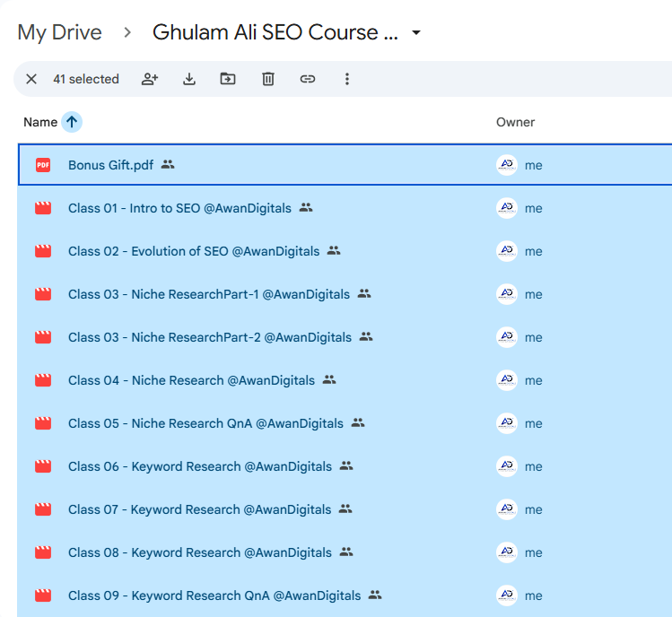The image size is (672, 617).
Task: Click video icon of Niche ResearchPart-2 file
Action: (43, 337)
